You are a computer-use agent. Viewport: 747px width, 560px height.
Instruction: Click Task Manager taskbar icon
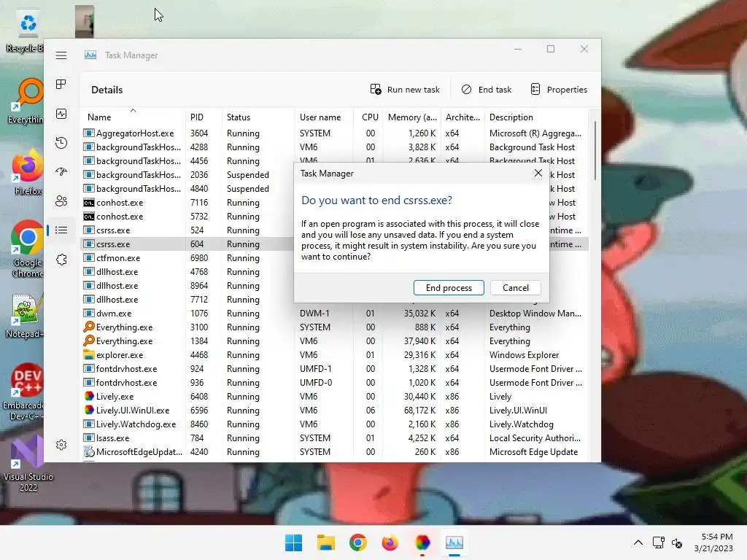[x=454, y=542]
